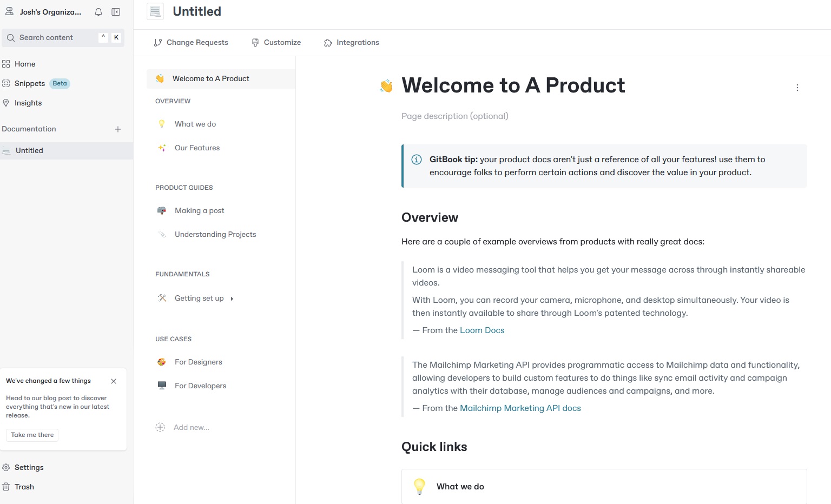Open the notifications bell icon
The width and height of the screenshot is (831, 504).
point(98,12)
